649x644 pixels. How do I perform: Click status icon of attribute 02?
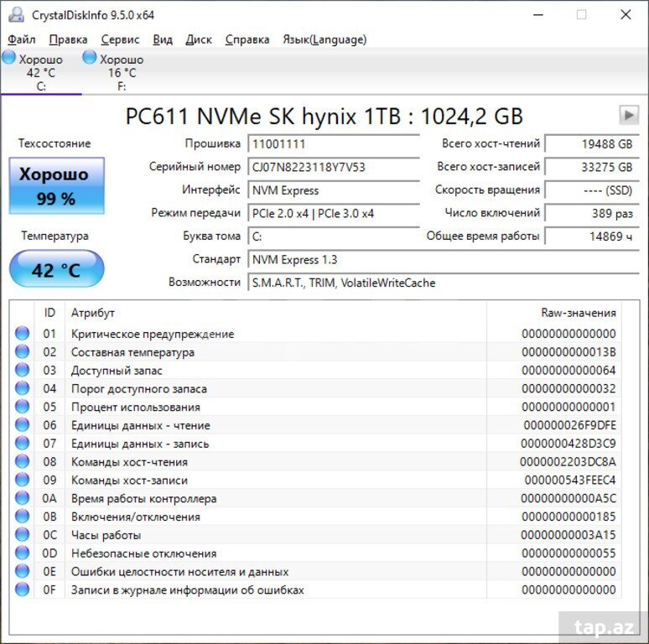point(23,352)
